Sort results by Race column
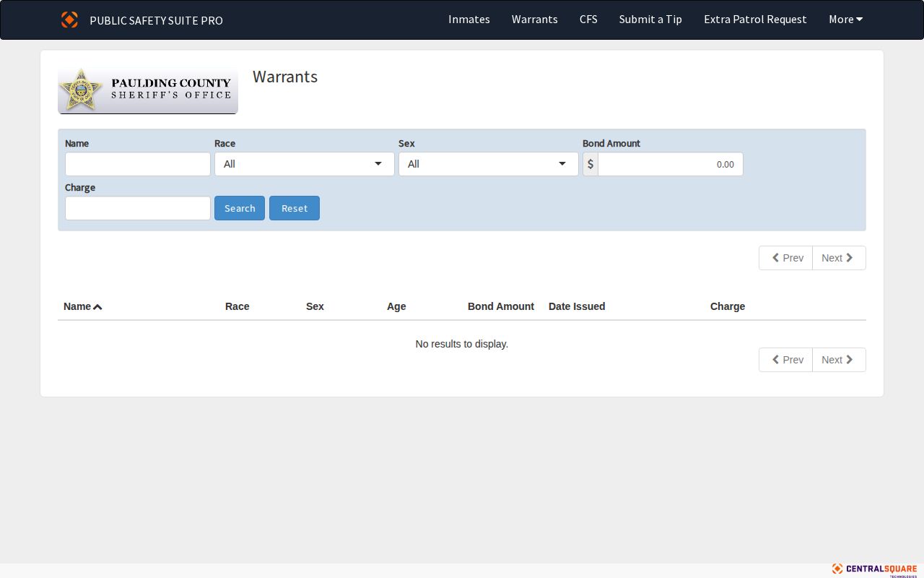This screenshot has width=924, height=578. point(237,306)
